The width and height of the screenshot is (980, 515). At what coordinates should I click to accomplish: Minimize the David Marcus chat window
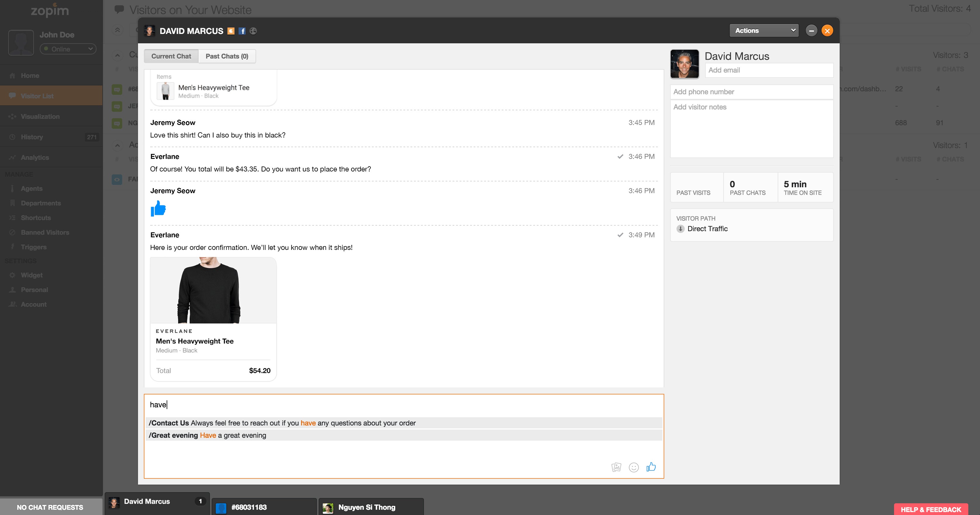811,30
